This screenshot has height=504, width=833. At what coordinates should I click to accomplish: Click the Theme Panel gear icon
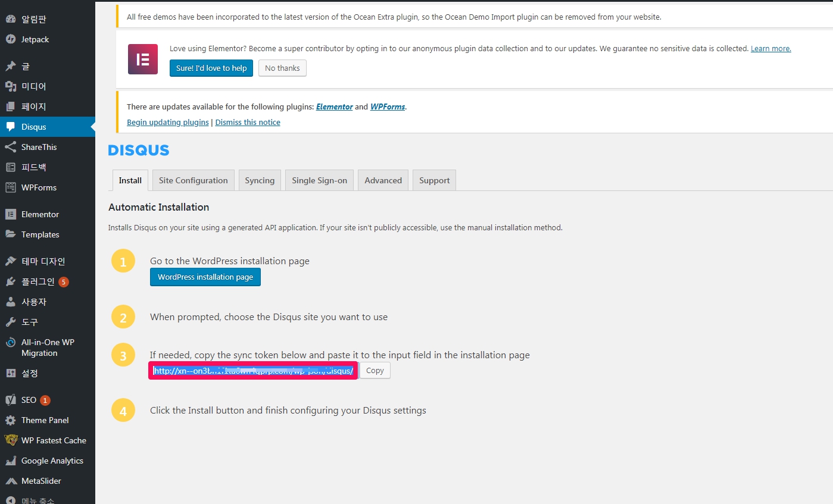11,420
